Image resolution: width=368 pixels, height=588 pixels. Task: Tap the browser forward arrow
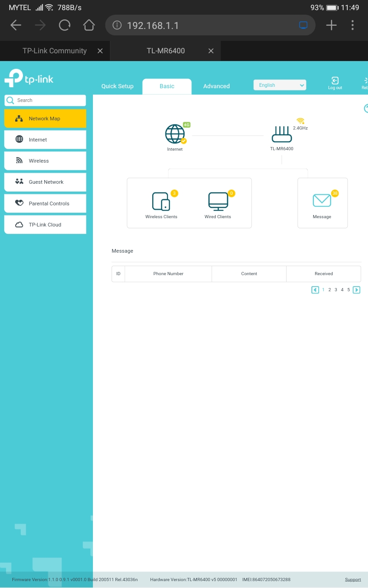click(x=40, y=25)
